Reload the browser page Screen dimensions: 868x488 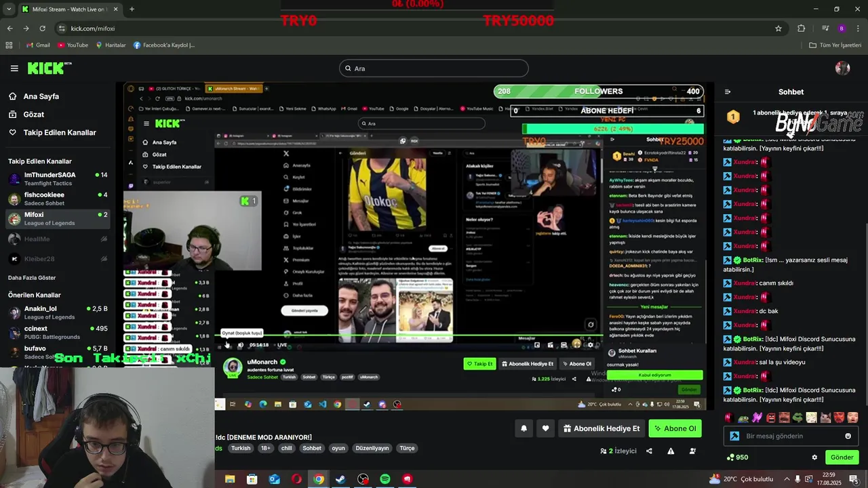point(42,28)
